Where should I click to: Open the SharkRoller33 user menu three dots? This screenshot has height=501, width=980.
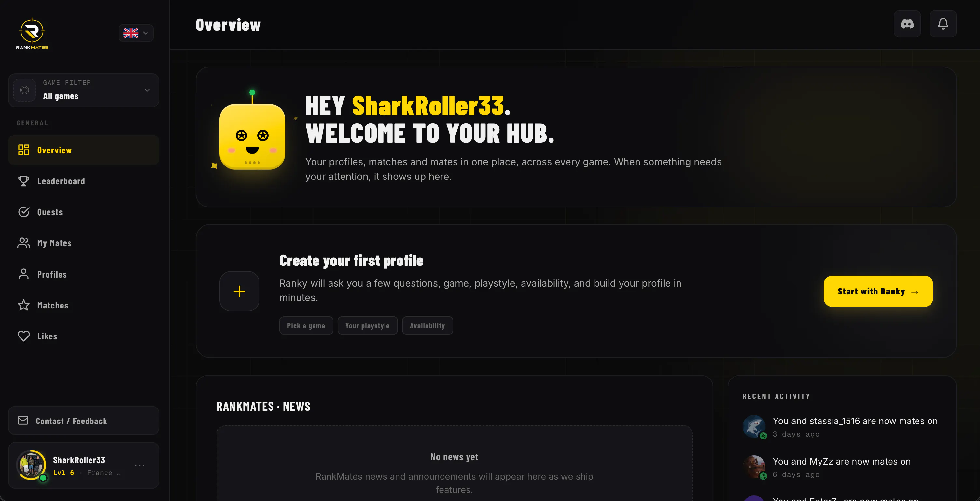(140, 465)
